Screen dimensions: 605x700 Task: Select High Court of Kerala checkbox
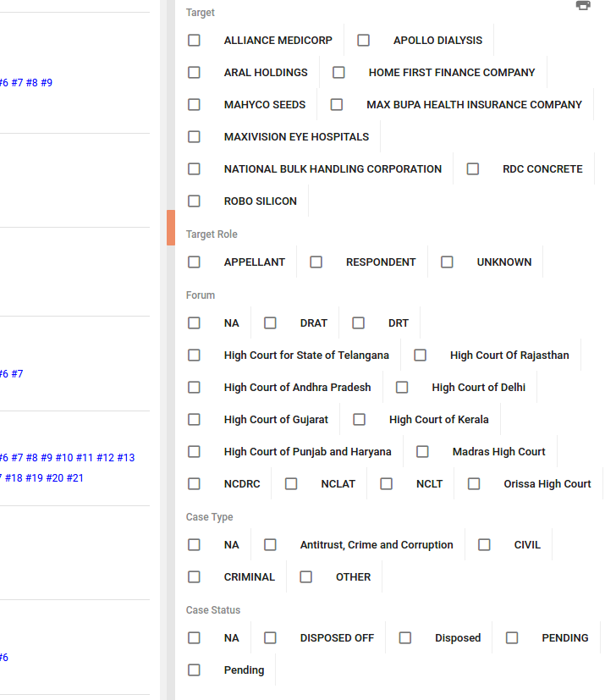click(359, 419)
